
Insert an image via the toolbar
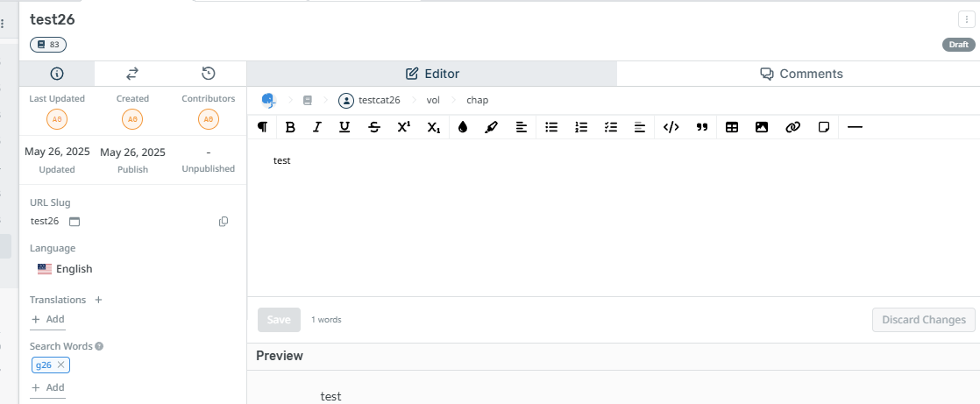(x=762, y=127)
